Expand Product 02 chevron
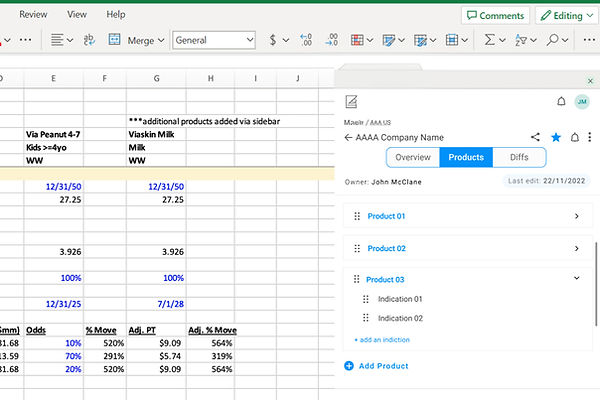Viewport: 600px width, 400px height. (577, 248)
